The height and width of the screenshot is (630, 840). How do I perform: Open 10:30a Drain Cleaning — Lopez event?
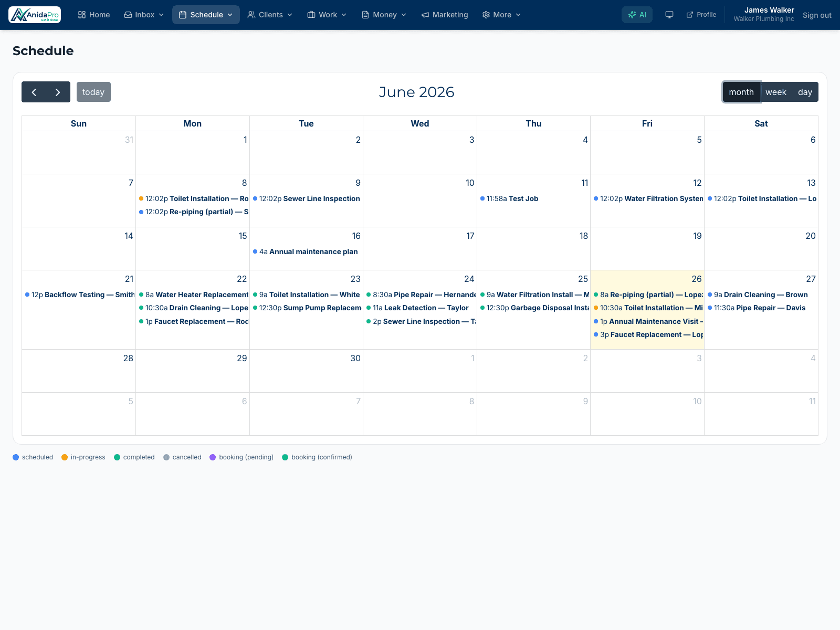193,308
